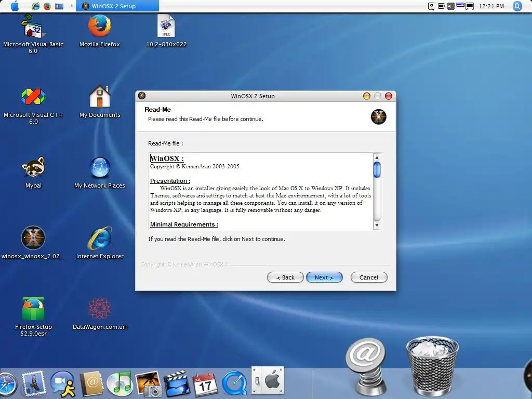Screen dimensions: 532x399
Task: Click Next to continue the setup
Action: (324, 277)
